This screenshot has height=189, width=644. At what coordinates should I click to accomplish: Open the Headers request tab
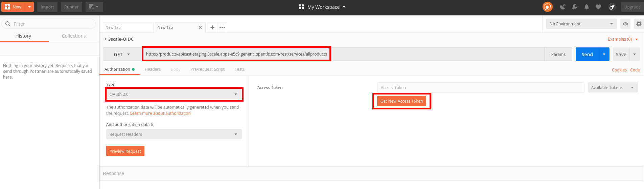click(x=153, y=69)
